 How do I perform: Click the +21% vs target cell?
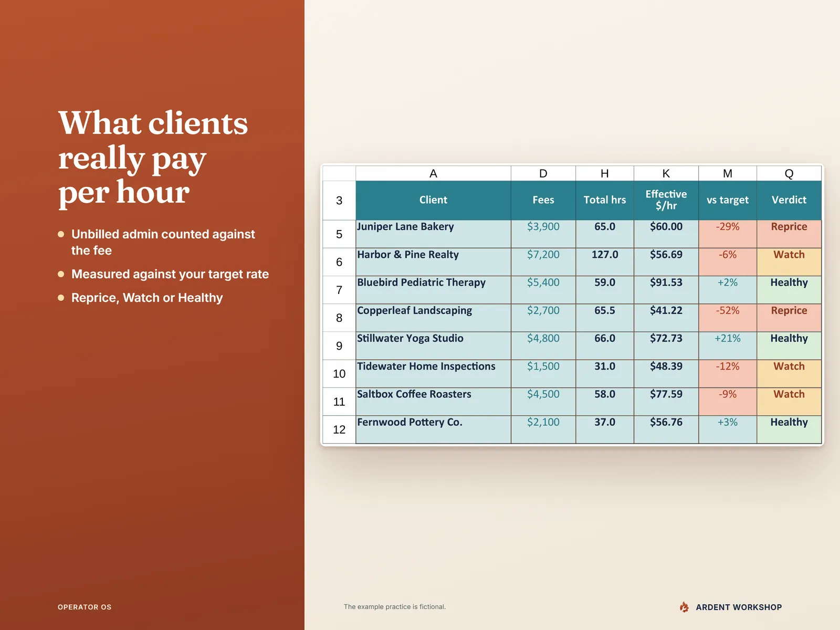728,345
